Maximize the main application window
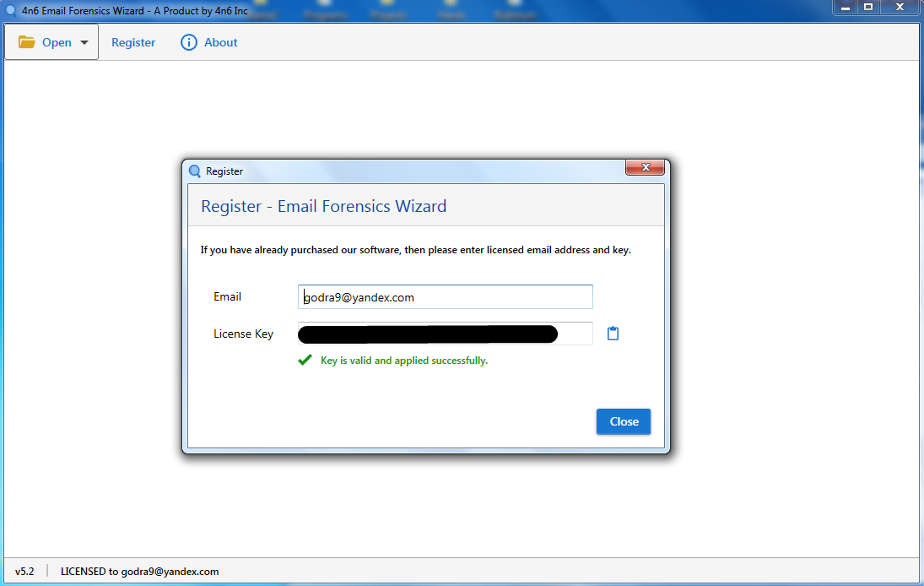Screen dimensions: 924x586 [x=868, y=8]
